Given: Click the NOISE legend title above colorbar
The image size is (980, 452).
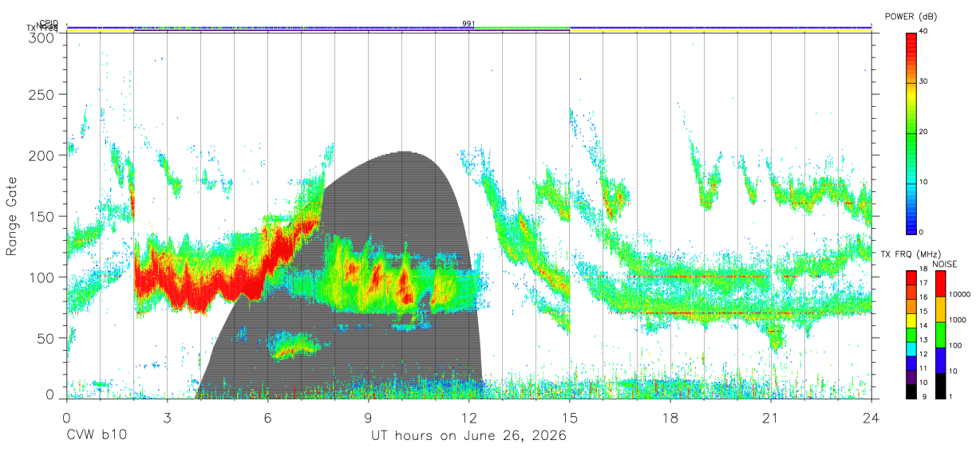Looking at the screenshot, I should (946, 264).
